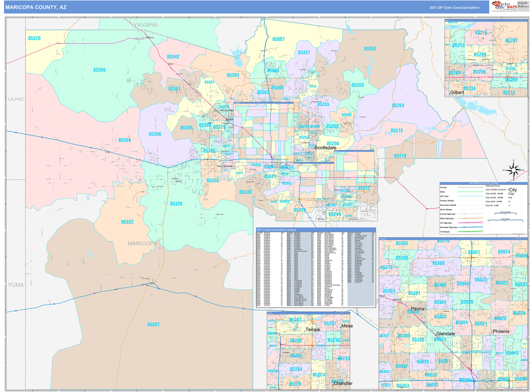Viewport: 532px width, 392px height.
Task: Click the compass rose on the map
Action: pos(513,170)
